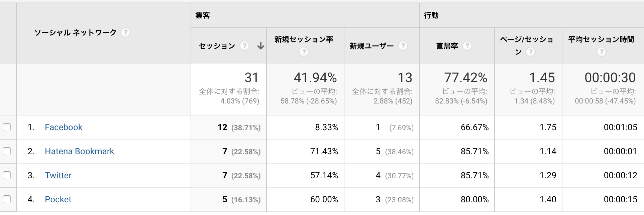
Task: Click the descending sort arrow on セッション
Action: click(260, 46)
